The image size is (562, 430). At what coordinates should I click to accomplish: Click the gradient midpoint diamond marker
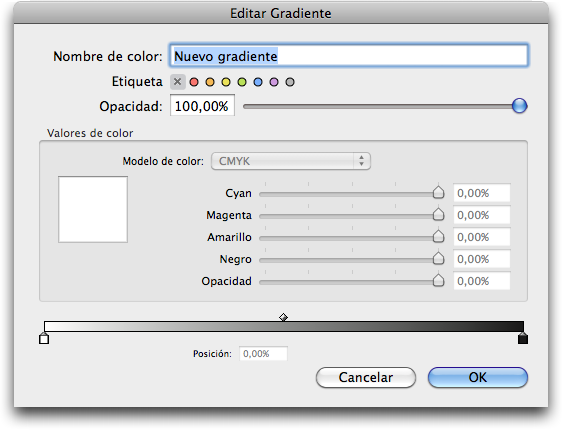click(x=284, y=317)
